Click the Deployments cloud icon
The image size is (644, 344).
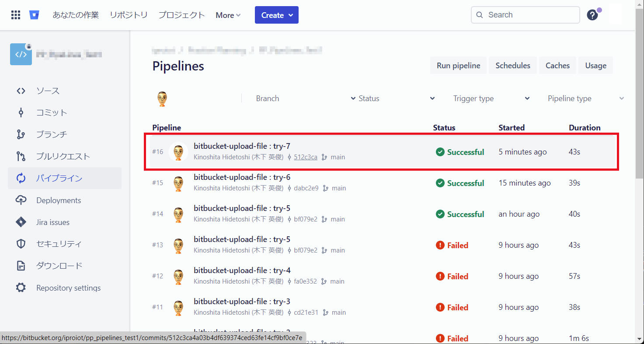click(21, 200)
